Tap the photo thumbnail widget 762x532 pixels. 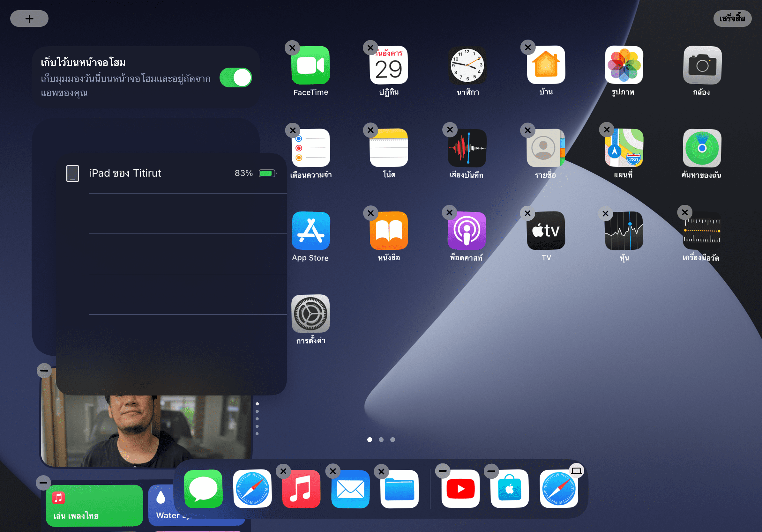coord(146,431)
